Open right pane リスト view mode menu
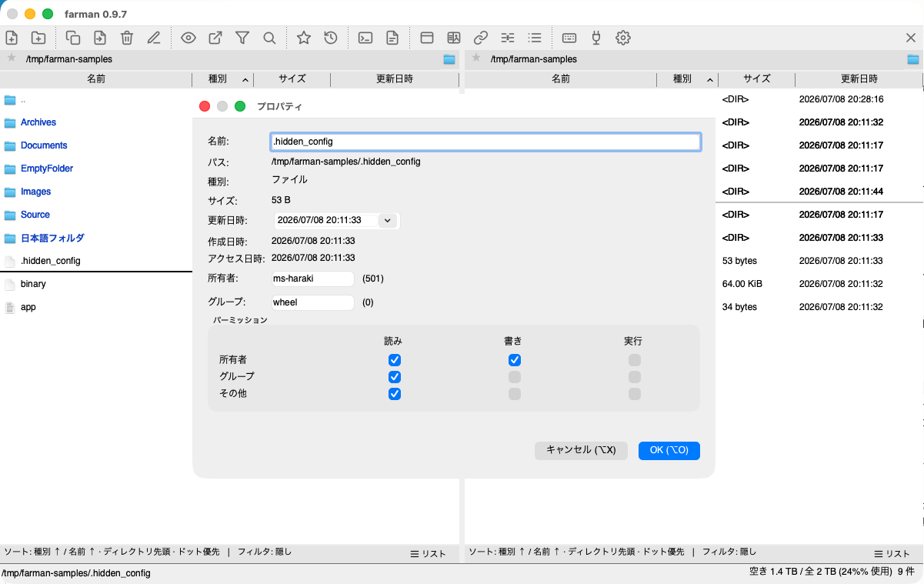 pyautogui.click(x=892, y=554)
